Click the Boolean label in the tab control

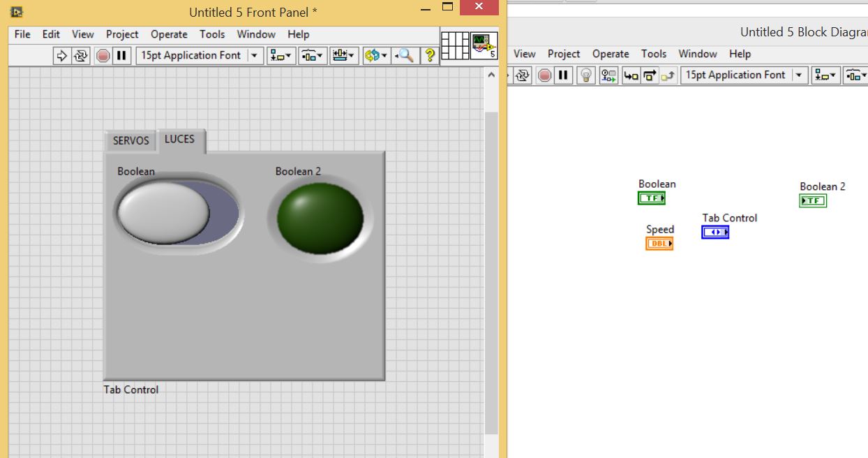pyautogui.click(x=136, y=171)
